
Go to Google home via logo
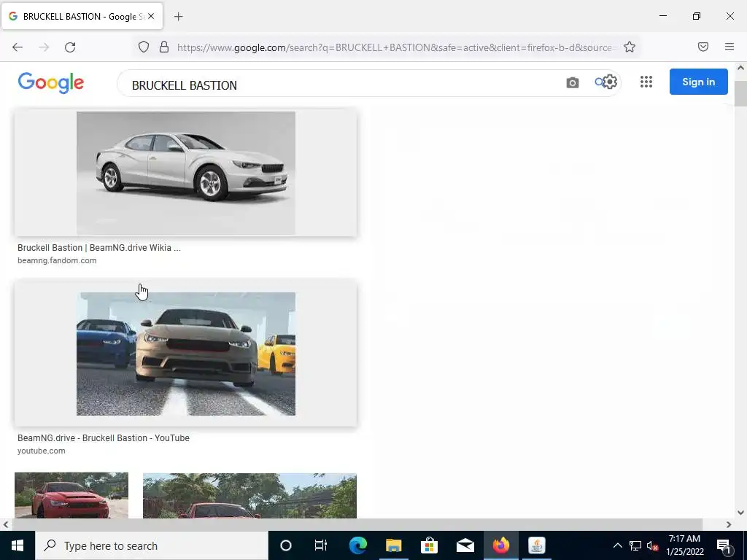pos(51,83)
